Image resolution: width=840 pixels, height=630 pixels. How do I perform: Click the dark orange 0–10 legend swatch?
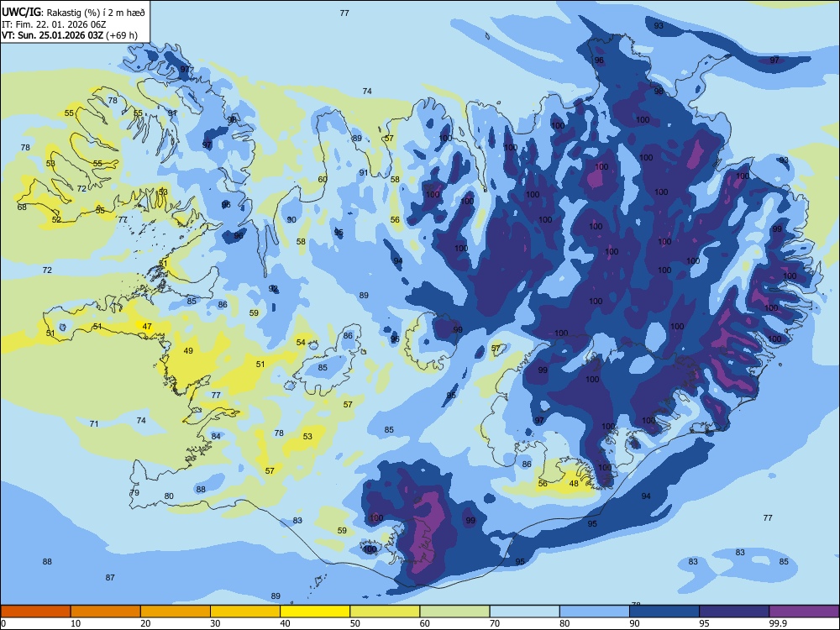[35, 612]
